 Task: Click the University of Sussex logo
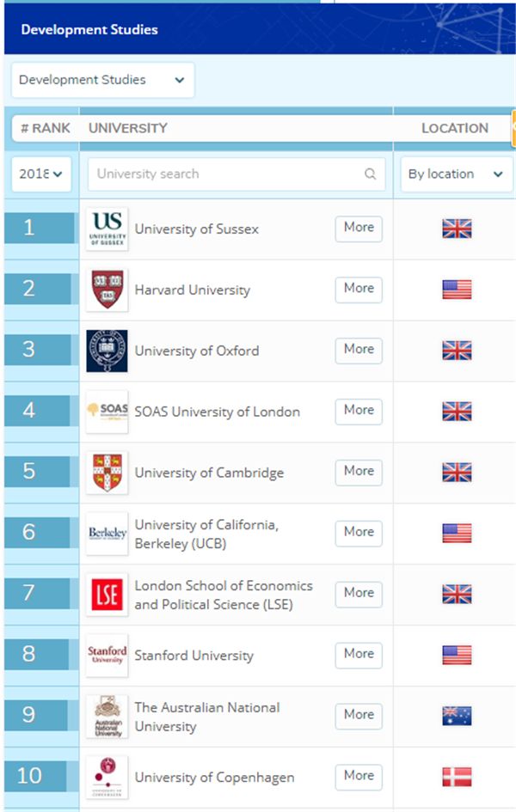pos(107,229)
